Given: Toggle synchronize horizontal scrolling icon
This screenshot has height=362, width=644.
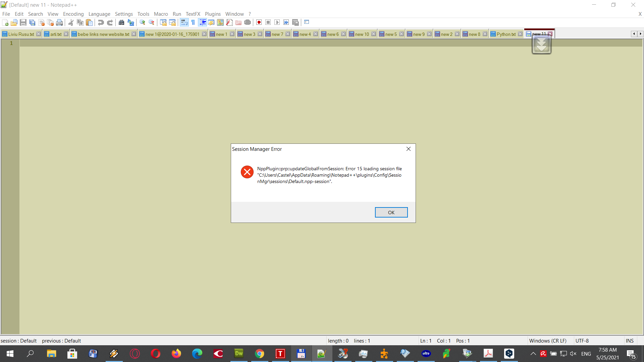Looking at the screenshot, I should (172, 22).
